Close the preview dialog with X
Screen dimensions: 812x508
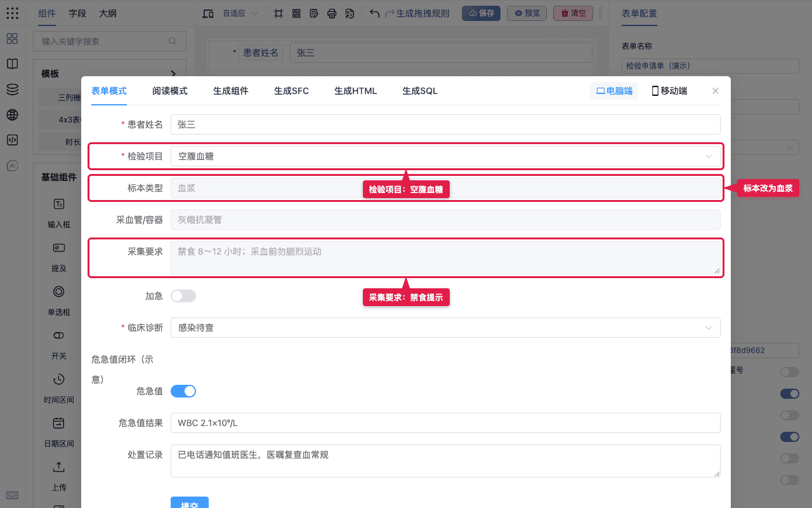(716, 91)
